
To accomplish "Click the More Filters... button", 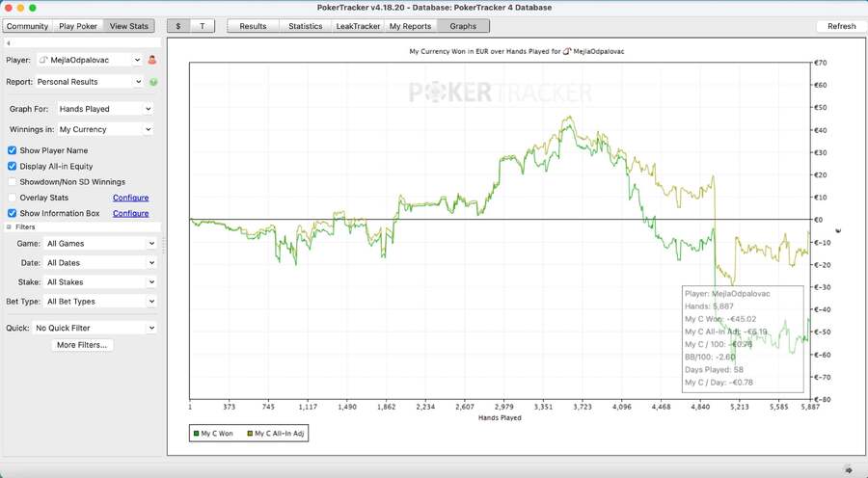I will 82,345.
